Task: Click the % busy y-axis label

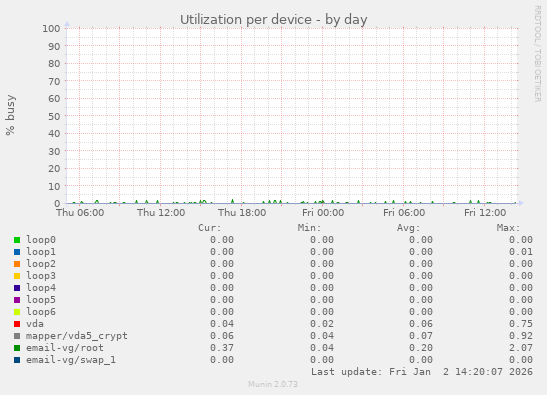Action: tap(10, 115)
